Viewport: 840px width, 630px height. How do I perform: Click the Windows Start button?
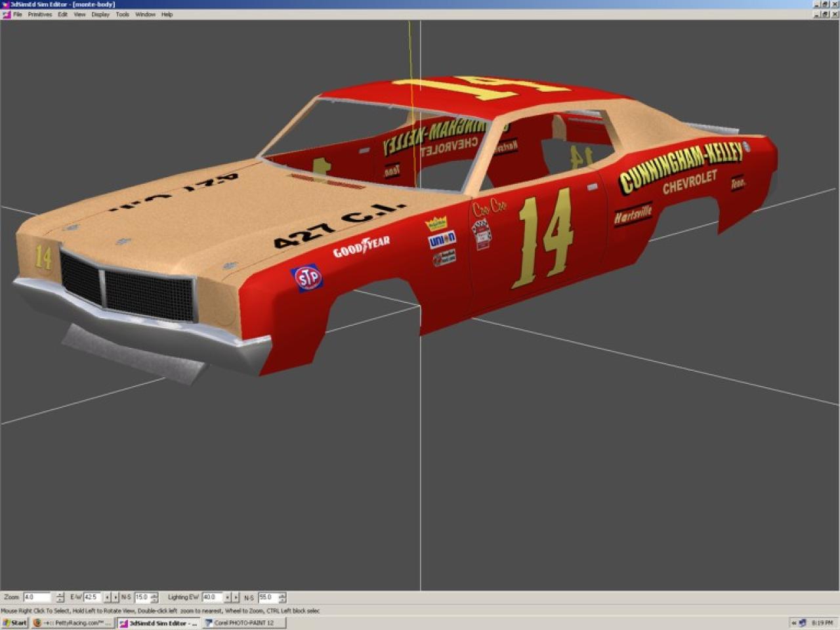[x=14, y=623]
